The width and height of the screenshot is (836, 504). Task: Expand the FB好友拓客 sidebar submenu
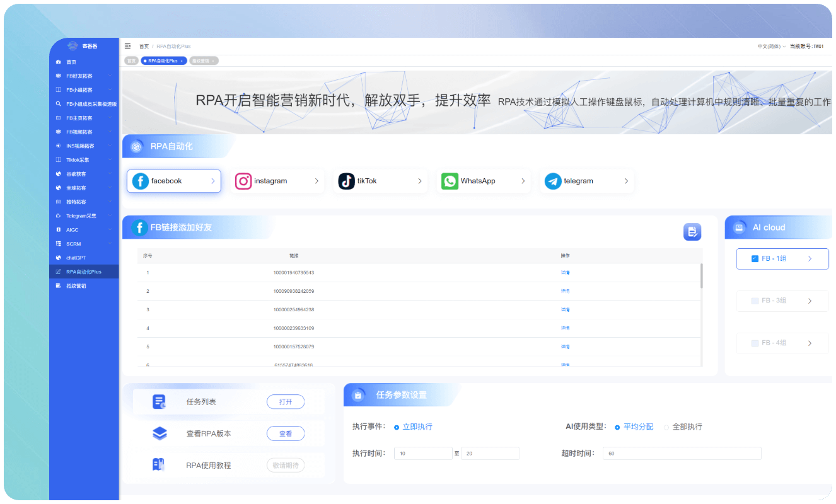[83, 76]
